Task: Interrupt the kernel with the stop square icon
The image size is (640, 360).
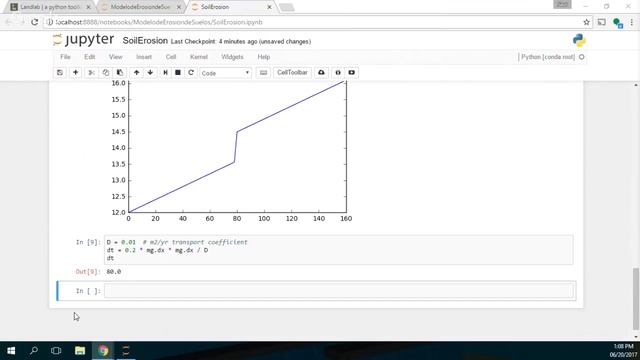Action: [178, 73]
